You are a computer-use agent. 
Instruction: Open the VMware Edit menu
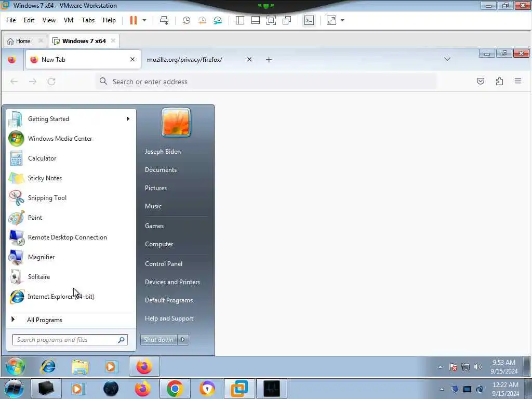click(29, 20)
